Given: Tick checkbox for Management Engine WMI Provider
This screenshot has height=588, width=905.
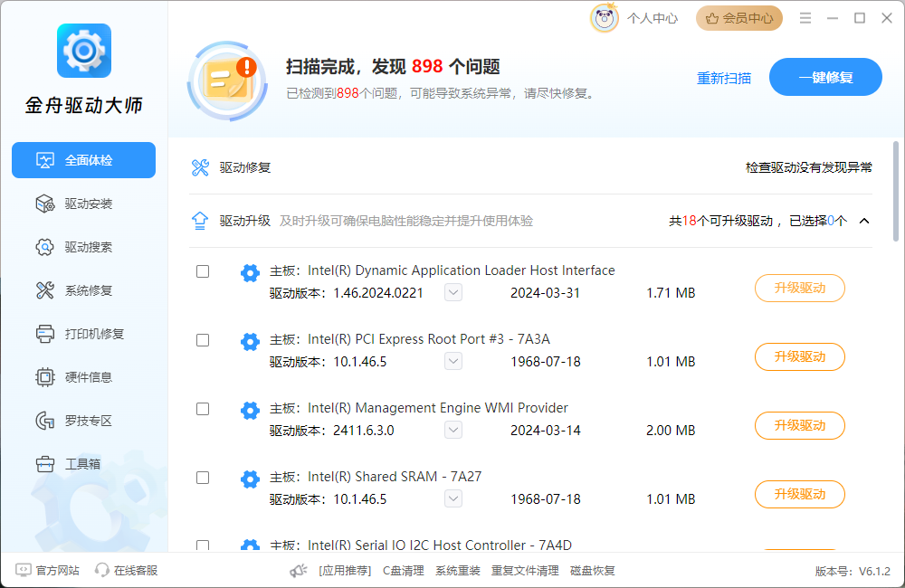Looking at the screenshot, I should click(x=203, y=409).
